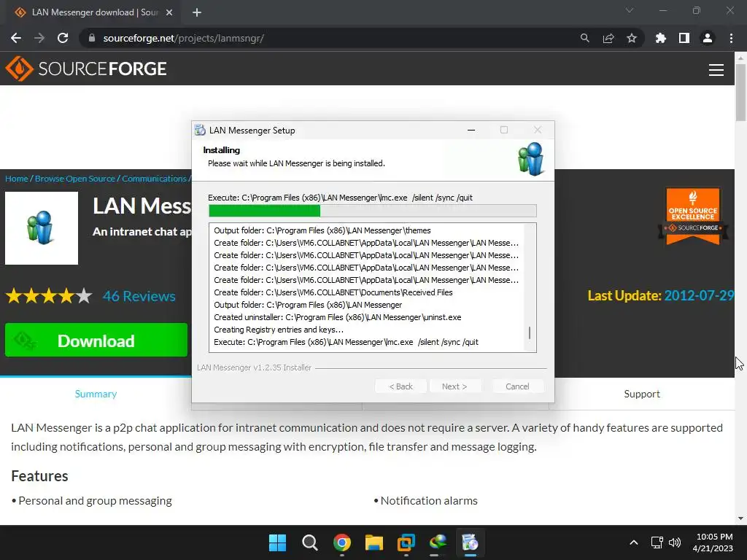The width and height of the screenshot is (747, 560).
Task: Reload the SourceForge page
Action: [63, 38]
